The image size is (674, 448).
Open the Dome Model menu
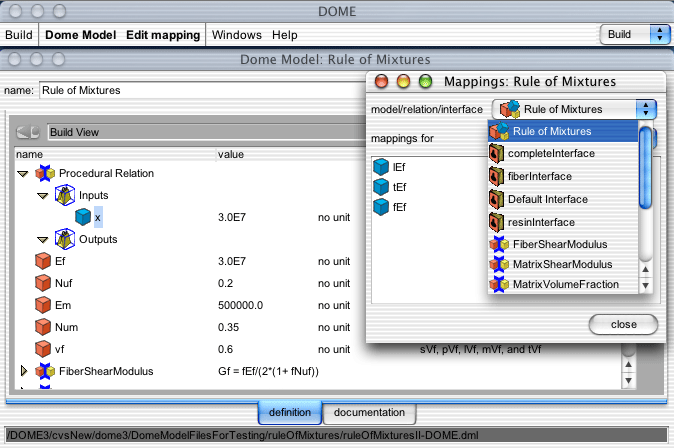80,35
